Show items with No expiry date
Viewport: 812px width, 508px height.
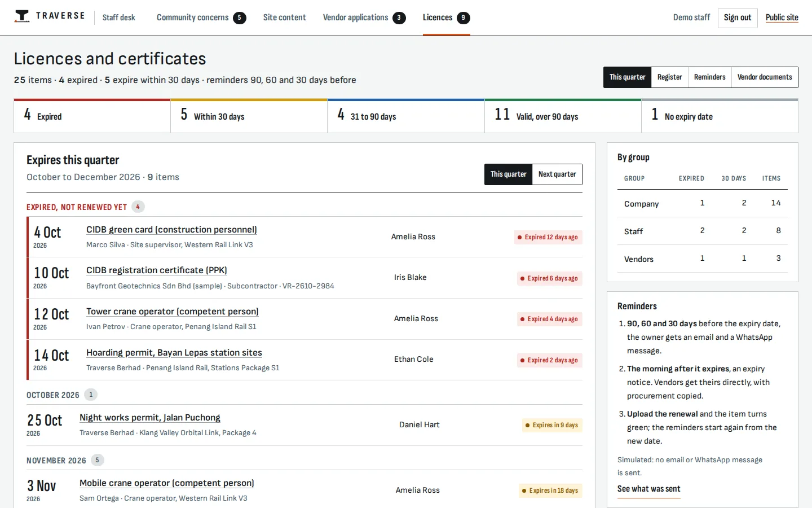pyautogui.click(x=720, y=116)
